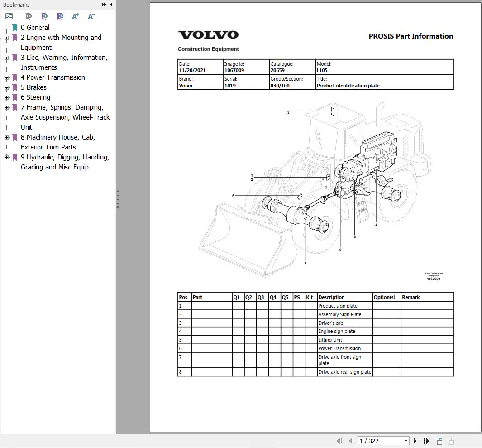Decrease bookmark text size with A-

tap(91, 16)
